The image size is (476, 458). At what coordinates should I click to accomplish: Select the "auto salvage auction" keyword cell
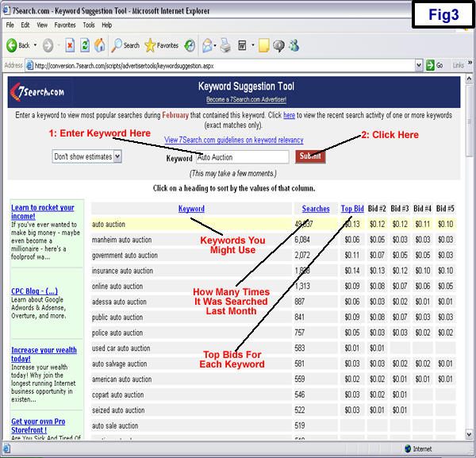(x=191, y=364)
